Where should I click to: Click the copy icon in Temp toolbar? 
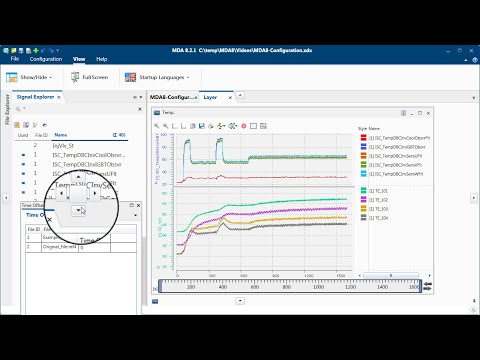[192, 126]
